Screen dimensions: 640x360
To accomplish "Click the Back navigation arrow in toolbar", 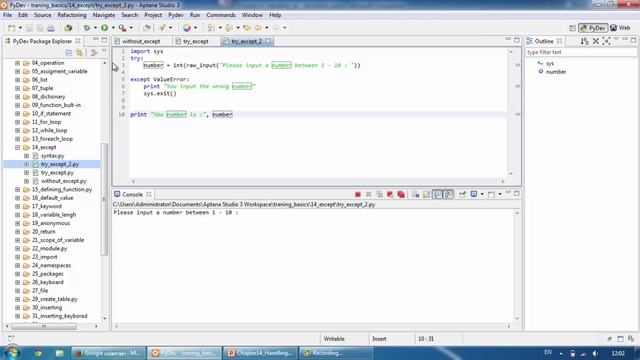I will pyautogui.click(x=258, y=28).
